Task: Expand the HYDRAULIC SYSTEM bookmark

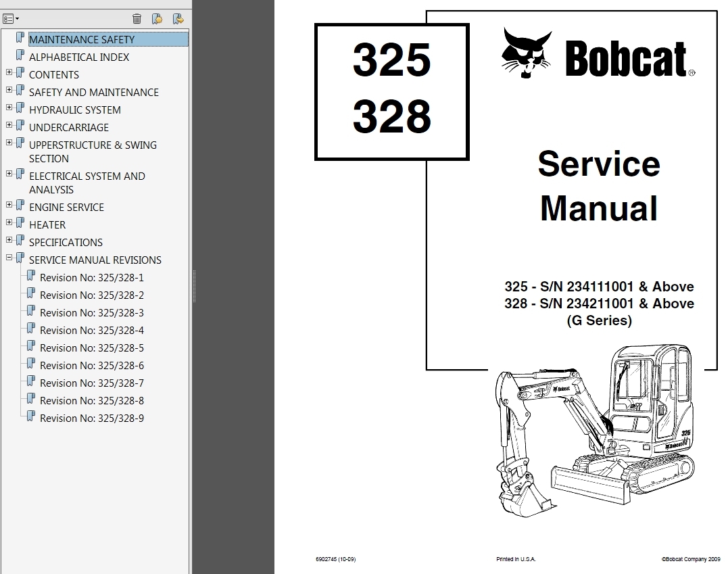Action: (x=9, y=107)
